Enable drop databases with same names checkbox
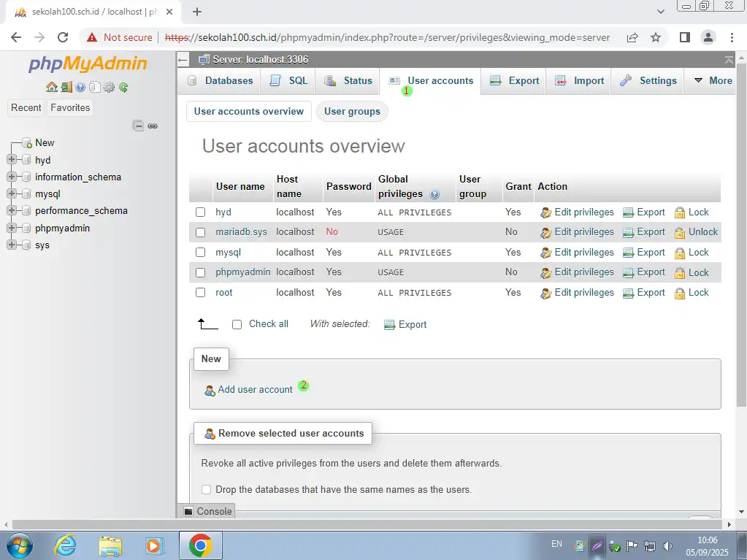Viewport: 747px width, 560px height. pos(206,489)
